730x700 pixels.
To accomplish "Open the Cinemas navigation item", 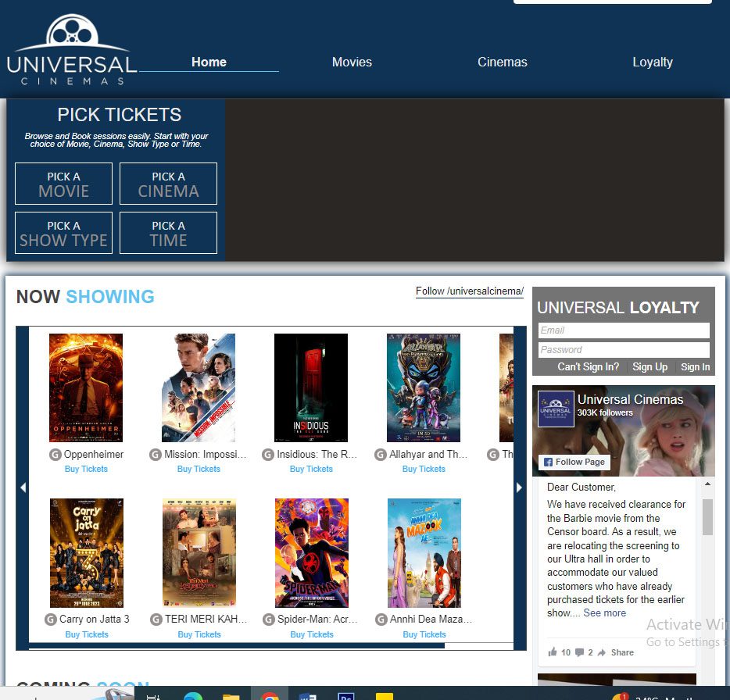I will point(502,62).
